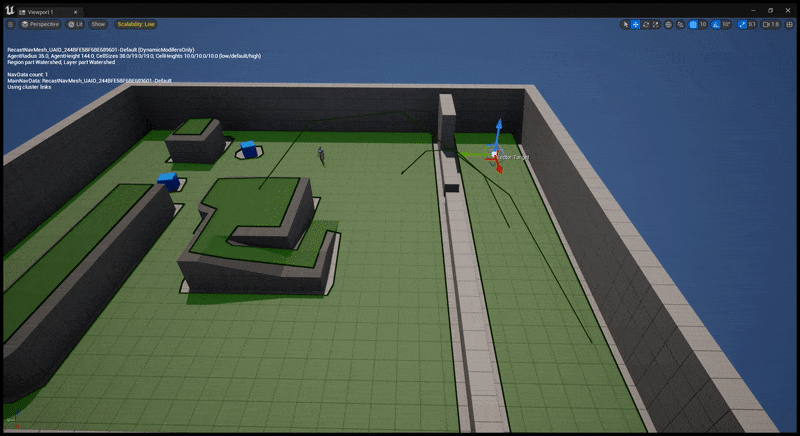Click the world/local coordinate space globe icon

pyautogui.click(x=668, y=24)
